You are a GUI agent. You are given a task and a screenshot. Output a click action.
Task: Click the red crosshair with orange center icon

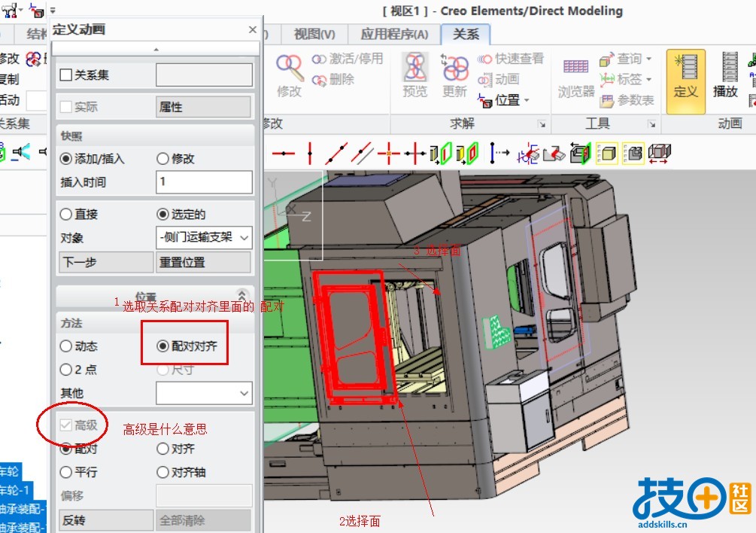pos(389,154)
